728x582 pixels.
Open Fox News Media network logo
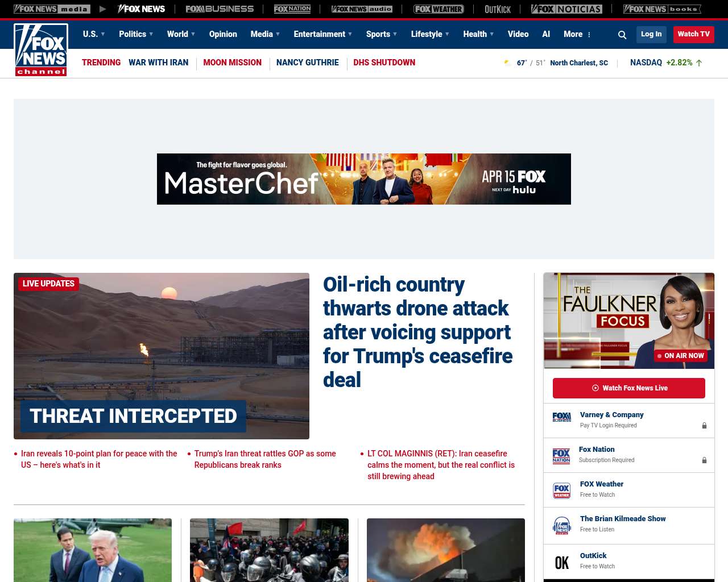[52, 9]
